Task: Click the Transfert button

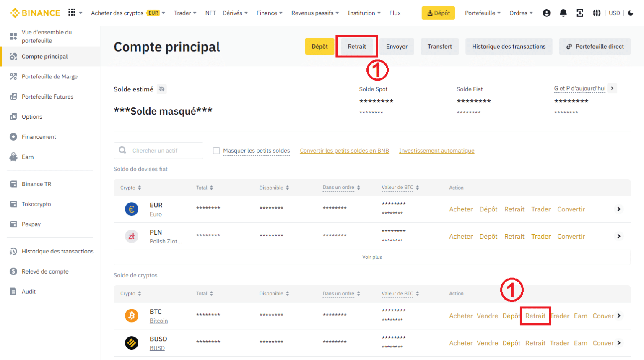Action: (440, 47)
